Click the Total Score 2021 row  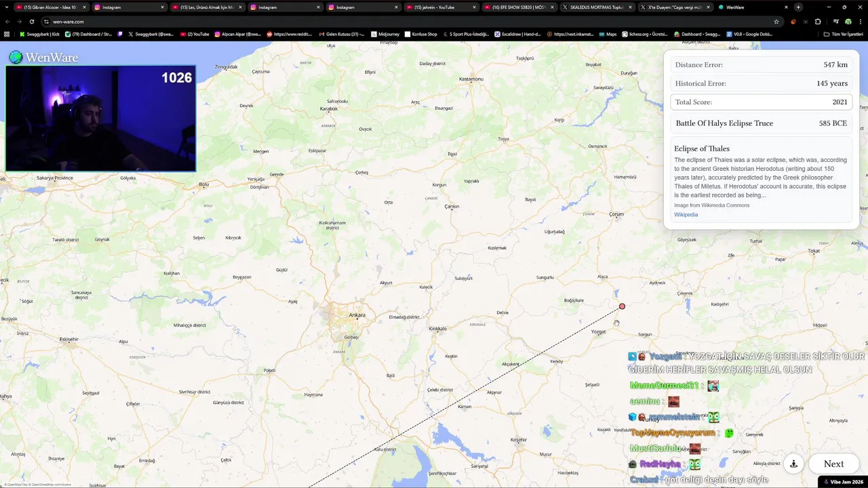tap(761, 102)
